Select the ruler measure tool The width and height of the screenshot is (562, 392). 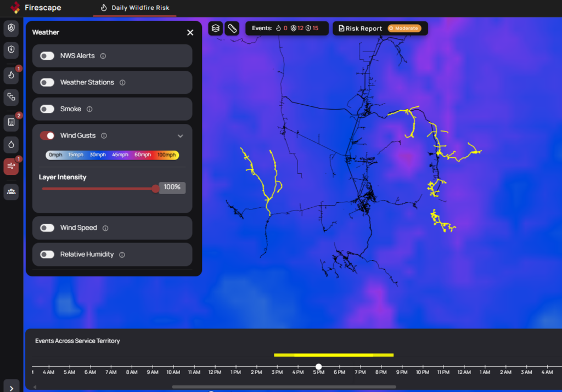coord(232,29)
